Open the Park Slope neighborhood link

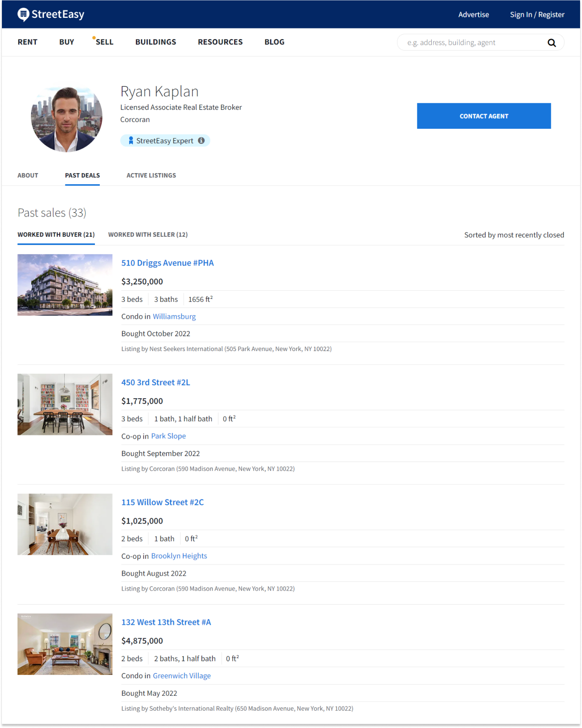click(169, 436)
